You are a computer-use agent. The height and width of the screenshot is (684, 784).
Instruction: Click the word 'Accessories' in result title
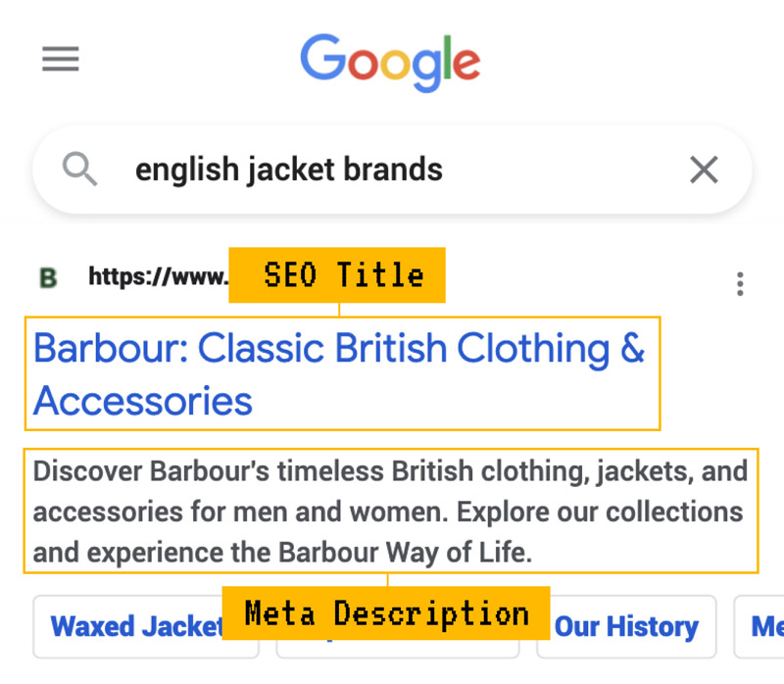143,401
